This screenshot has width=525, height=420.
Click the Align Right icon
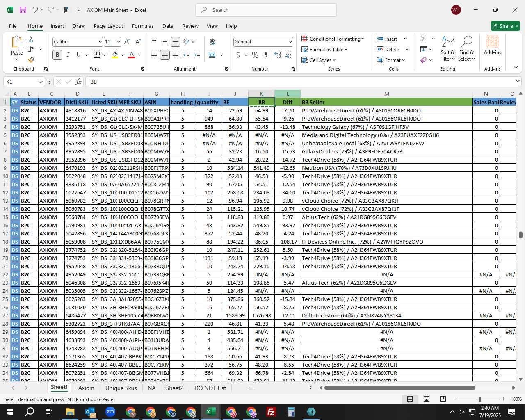coord(176,55)
